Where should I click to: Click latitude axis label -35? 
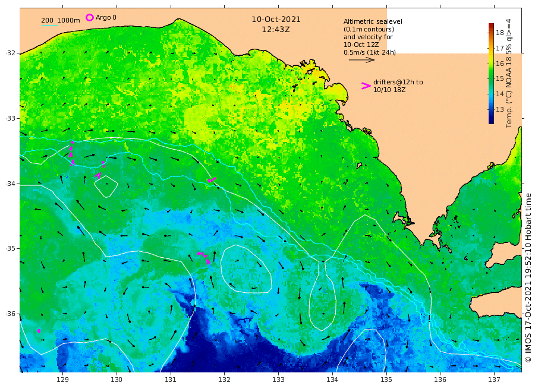coord(11,248)
